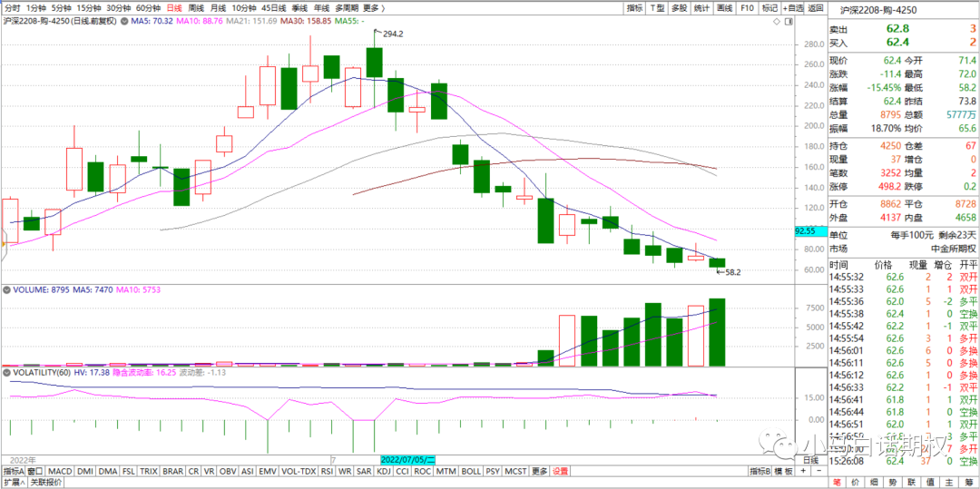The height and width of the screenshot is (489, 980).
Task: Expand the 更多 timeframe list
Action: pos(372,7)
